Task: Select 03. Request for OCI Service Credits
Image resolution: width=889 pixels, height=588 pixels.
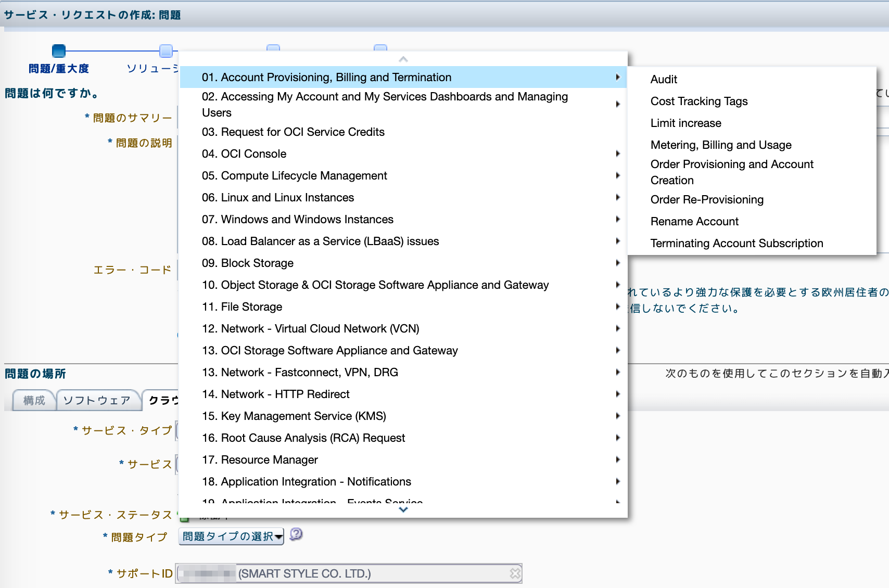Action: [403, 132]
